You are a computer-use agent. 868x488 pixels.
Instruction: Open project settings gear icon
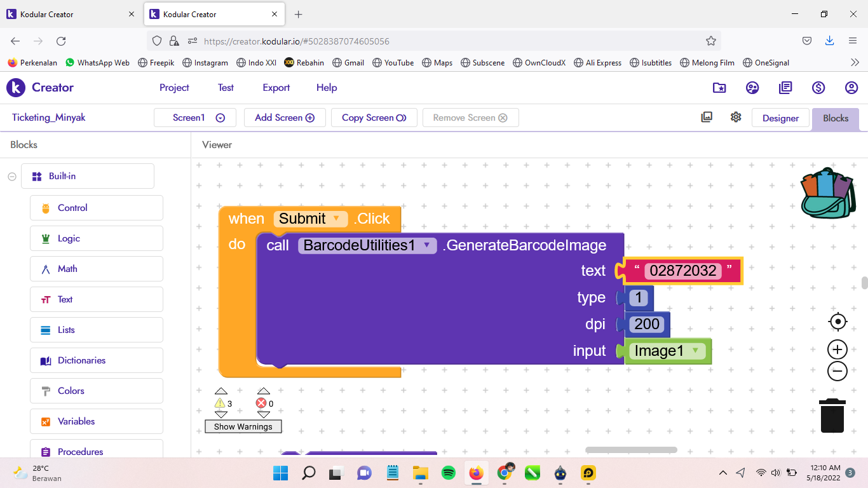point(736,118)
